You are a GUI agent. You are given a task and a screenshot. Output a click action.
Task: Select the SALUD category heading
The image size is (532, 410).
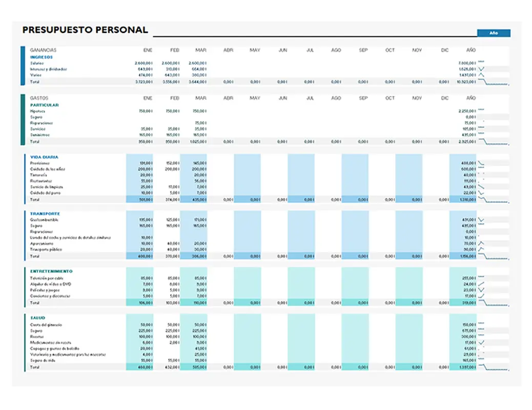click(38, 318)
